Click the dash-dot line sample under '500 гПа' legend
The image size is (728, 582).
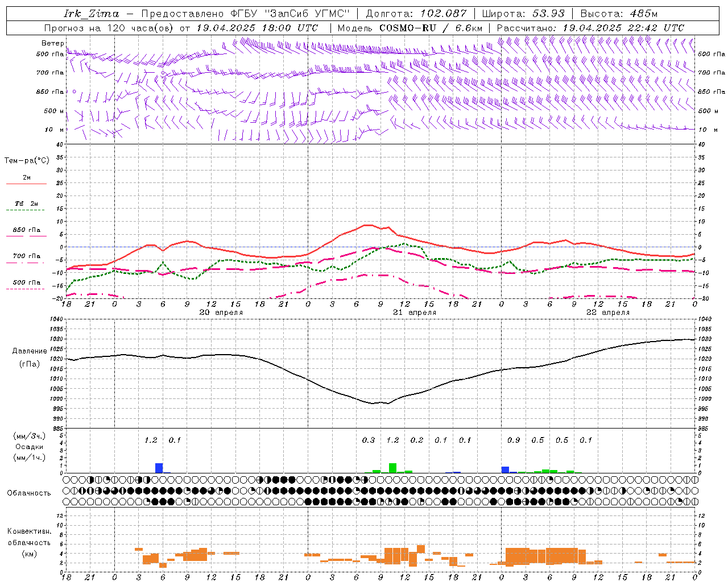(26, 289)
